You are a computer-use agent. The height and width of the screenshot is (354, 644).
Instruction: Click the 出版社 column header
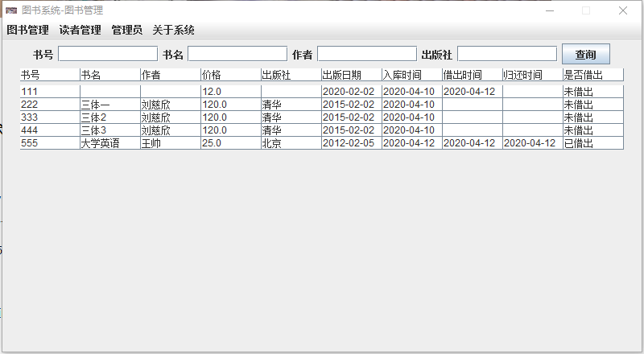point(291,75)
